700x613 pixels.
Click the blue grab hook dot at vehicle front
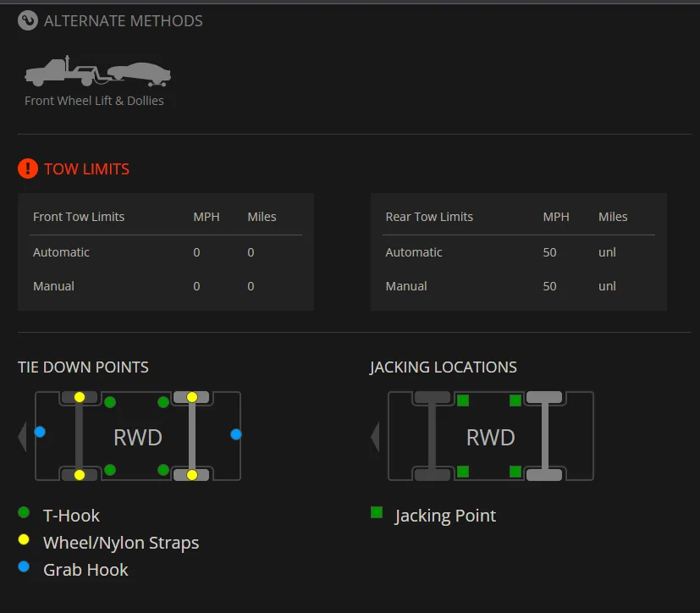click(x=40, y=432)
